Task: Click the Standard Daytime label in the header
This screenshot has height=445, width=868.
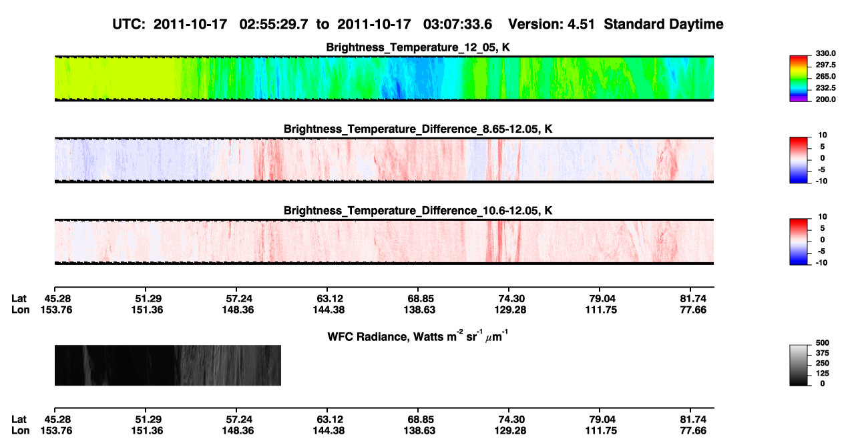Action: point(662,25)
